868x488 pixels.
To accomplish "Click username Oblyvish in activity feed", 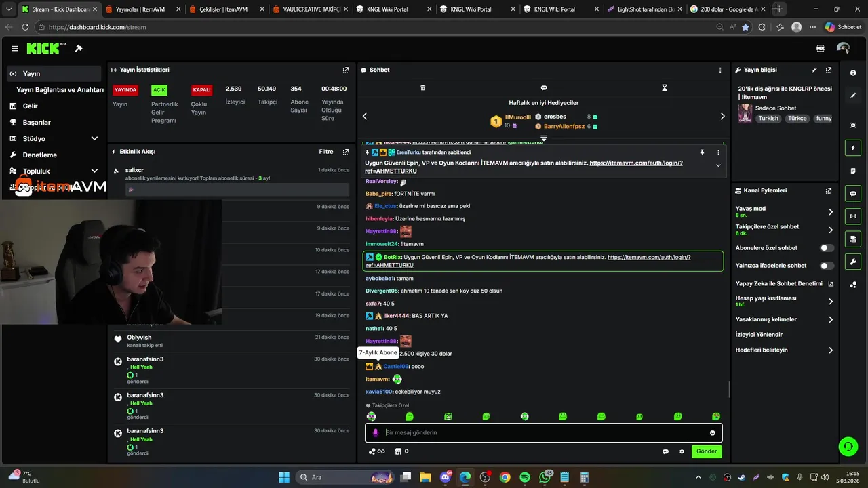I will [x=139, y=338].
